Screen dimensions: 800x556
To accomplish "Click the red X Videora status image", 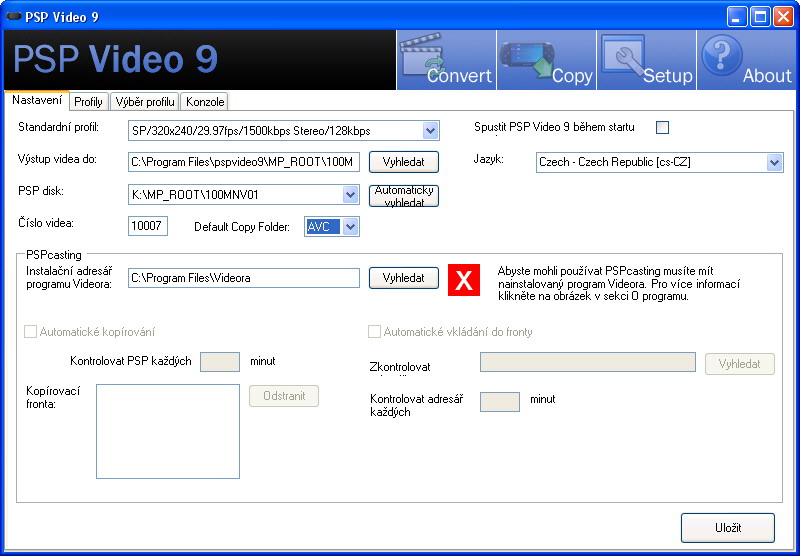I will pos(463,281).
